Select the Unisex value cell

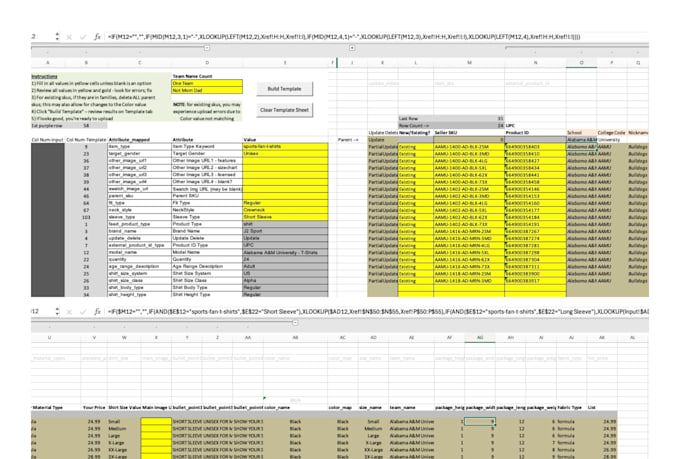click(x=285, y=154)
